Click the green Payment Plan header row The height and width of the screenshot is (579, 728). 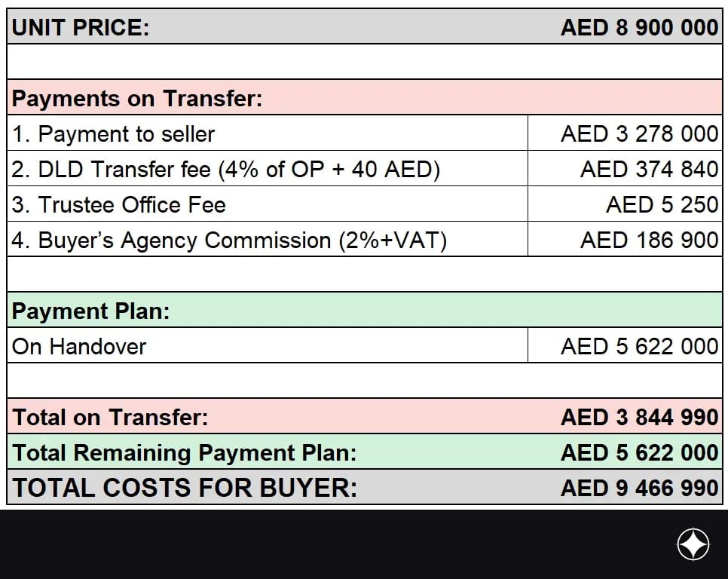click(365, 310)
